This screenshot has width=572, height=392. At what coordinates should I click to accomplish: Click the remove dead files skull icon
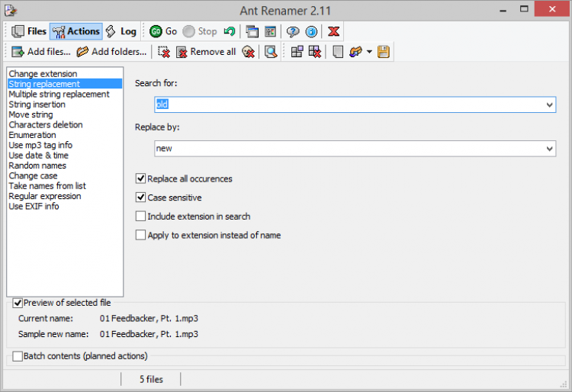point(248,52)
